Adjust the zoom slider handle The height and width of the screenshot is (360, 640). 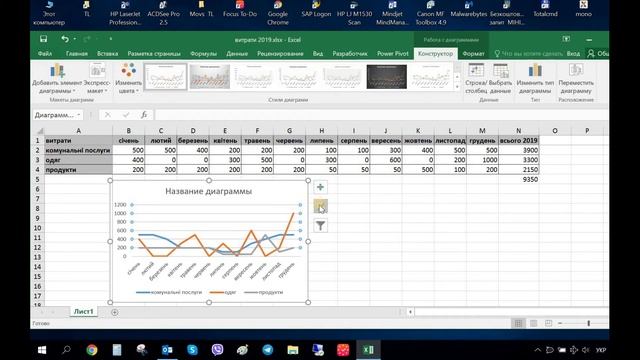tap(589, 323)
